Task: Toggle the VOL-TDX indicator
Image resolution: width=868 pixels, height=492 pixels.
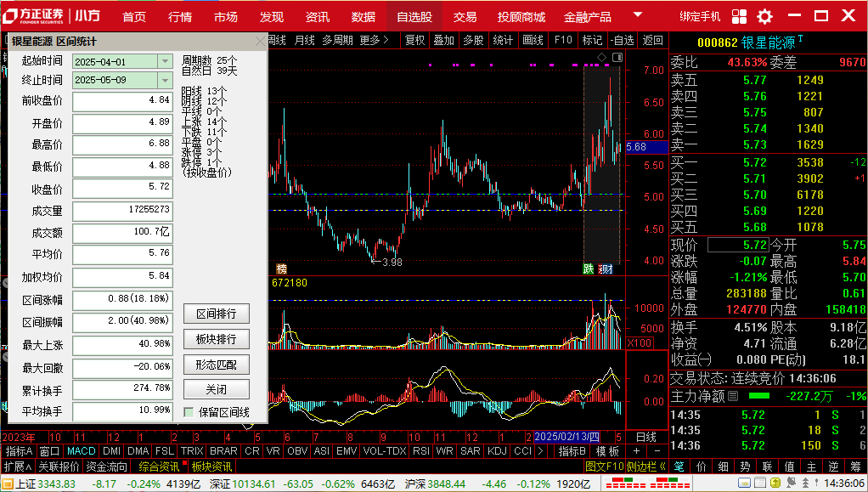Action: (385, 451)
